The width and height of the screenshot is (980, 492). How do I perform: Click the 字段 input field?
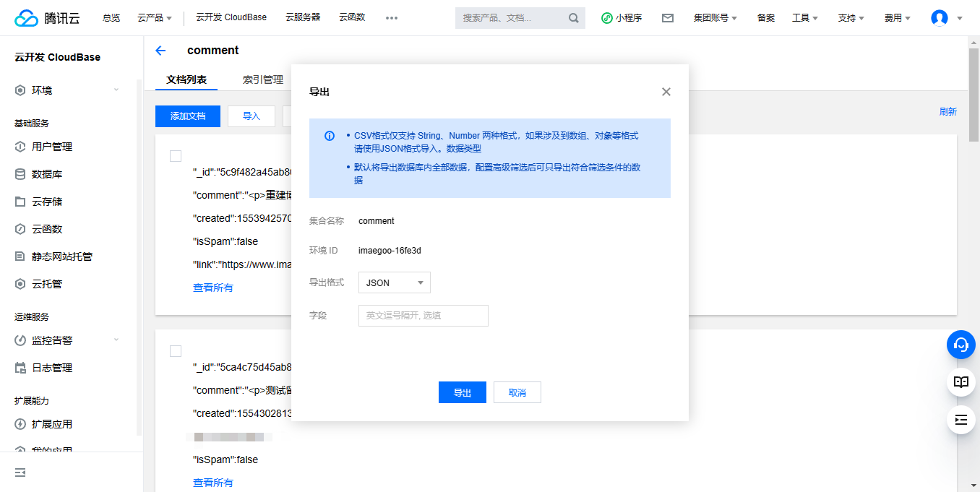coord(424,316)
